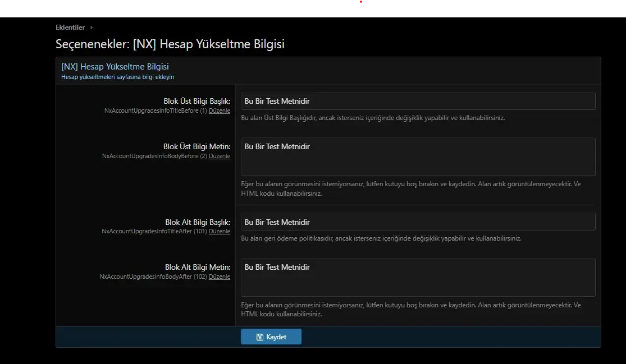Click the "Blok Üst Bilgi Metin:" label
The height and width of the screenshot is (364, 626).
point(197,147)
